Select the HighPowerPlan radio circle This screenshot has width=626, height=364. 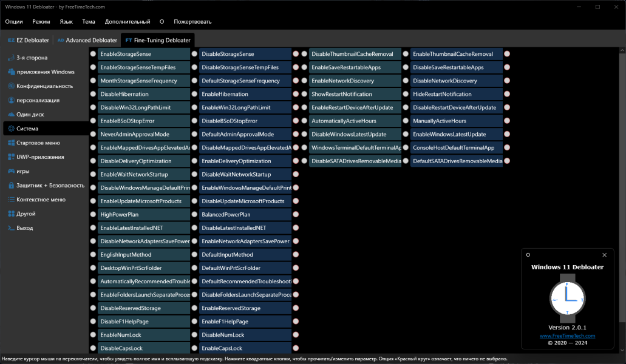(x=93, y=215)
